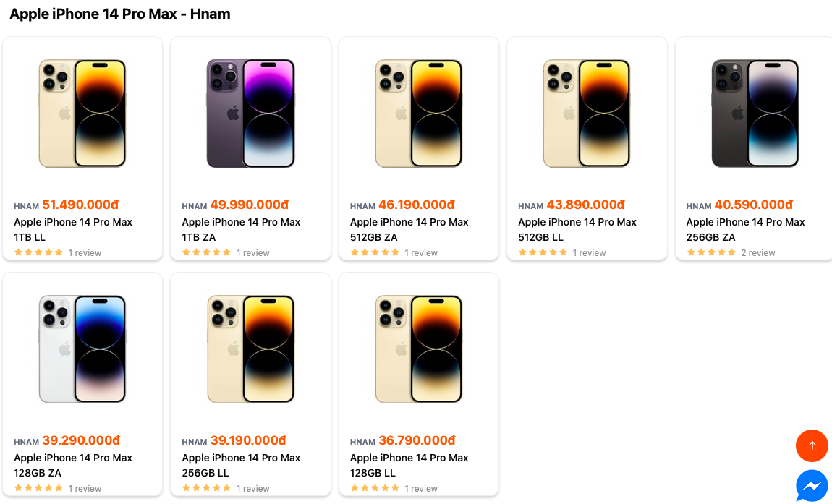The height and width of the screenshot is (504, 832).
Task: Open the blue Messenger chat icon
Action: (812, 486)
